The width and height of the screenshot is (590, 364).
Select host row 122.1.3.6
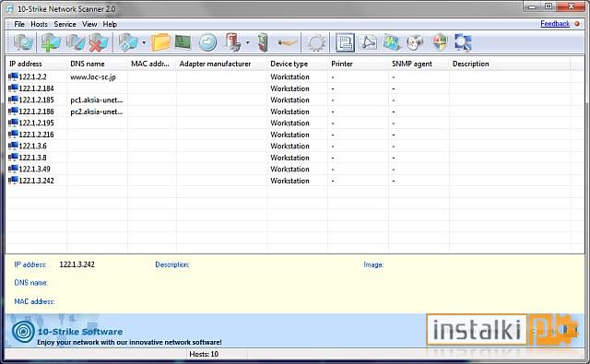point(295,146)
